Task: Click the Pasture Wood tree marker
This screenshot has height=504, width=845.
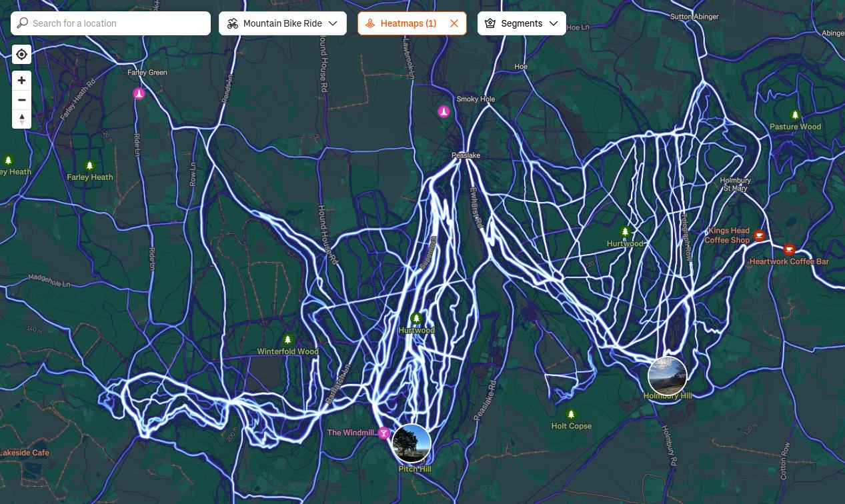Action: coord(794,115)
